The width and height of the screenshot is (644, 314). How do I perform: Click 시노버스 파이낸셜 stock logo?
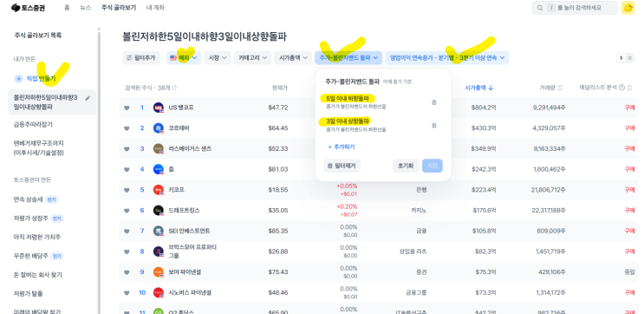click(x=159, y=292)
